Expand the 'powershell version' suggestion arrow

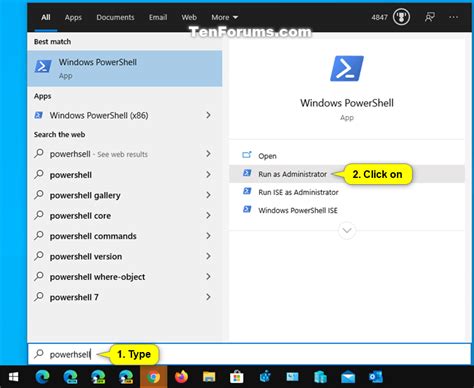(x=208, y=256)
